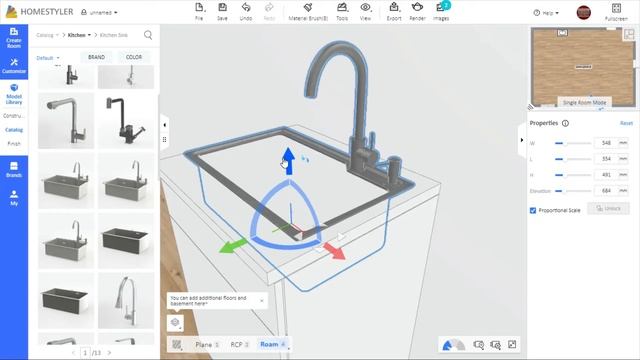Open the Brands section
This screenshot has width=640, height=360.
14,169
